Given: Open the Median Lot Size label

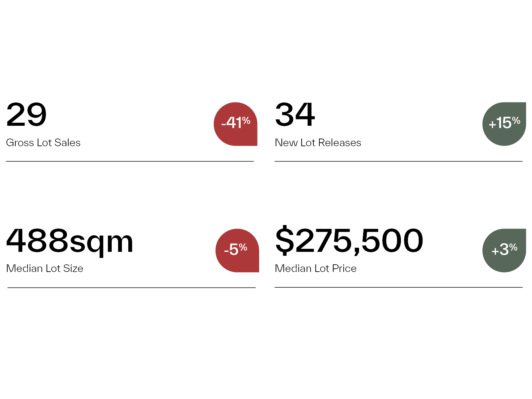Looking at the screenshot, I should [45, 268].
